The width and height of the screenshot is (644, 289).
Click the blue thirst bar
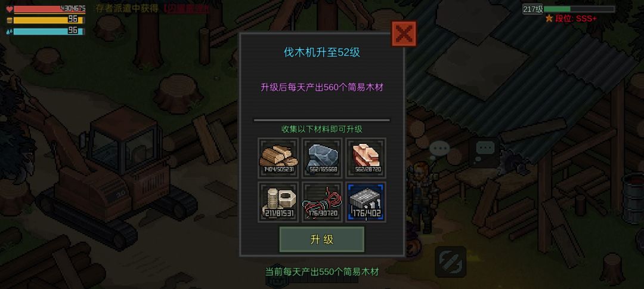click(49, 31)
